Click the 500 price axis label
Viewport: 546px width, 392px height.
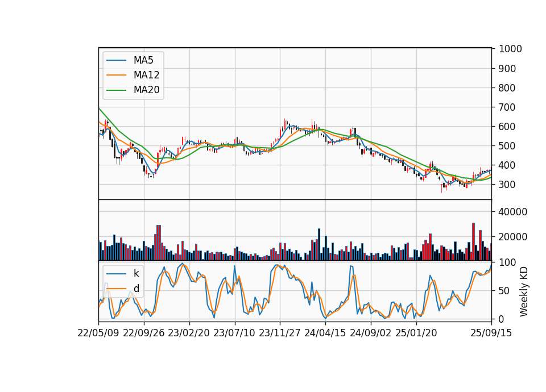tap(507, 146)
